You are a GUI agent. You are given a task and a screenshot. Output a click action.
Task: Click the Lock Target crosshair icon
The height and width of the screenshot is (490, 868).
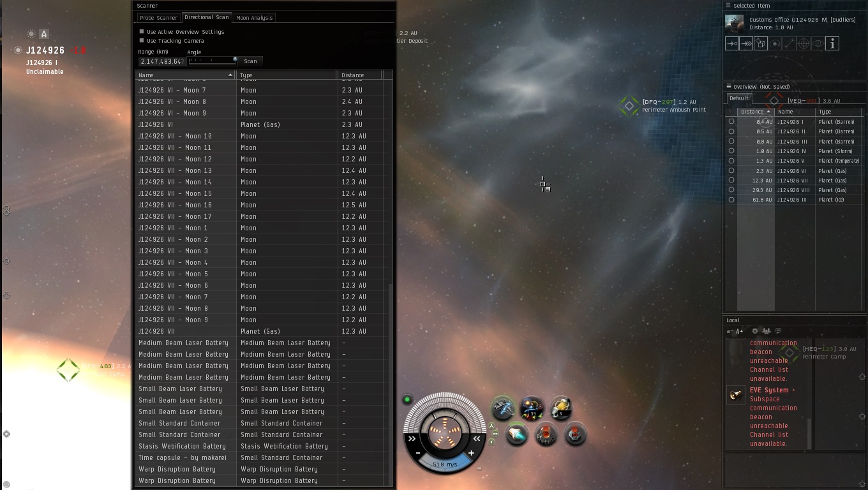coord(804,43)
